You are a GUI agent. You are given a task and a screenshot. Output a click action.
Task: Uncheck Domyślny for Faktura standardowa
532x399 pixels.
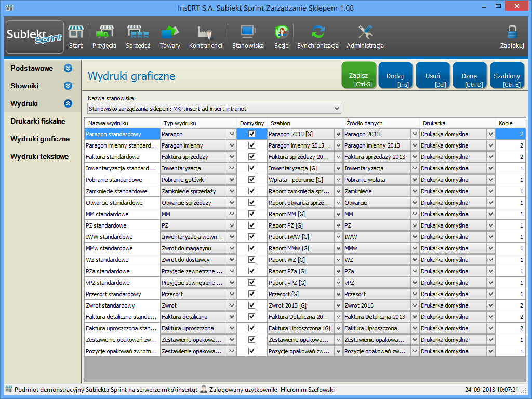(252, 157)
